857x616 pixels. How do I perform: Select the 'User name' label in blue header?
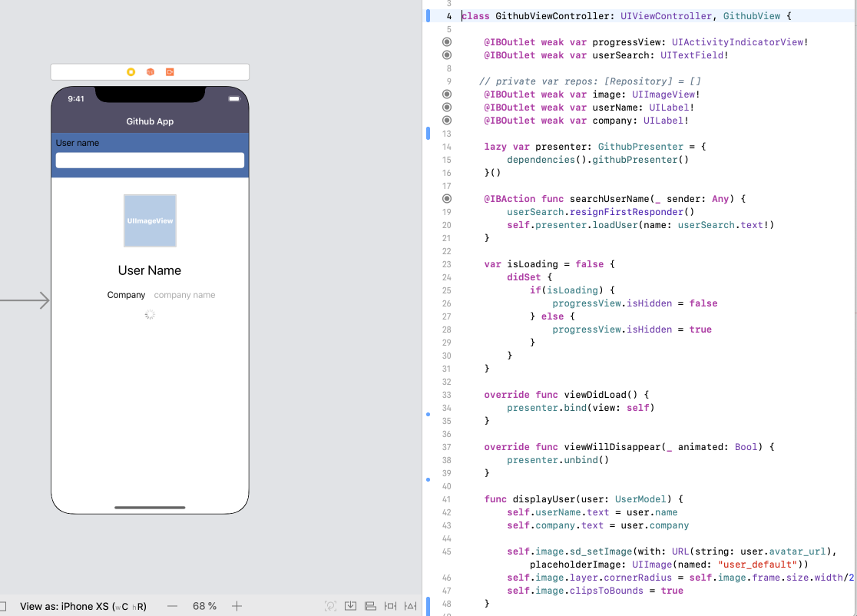[x=77, y=143]
